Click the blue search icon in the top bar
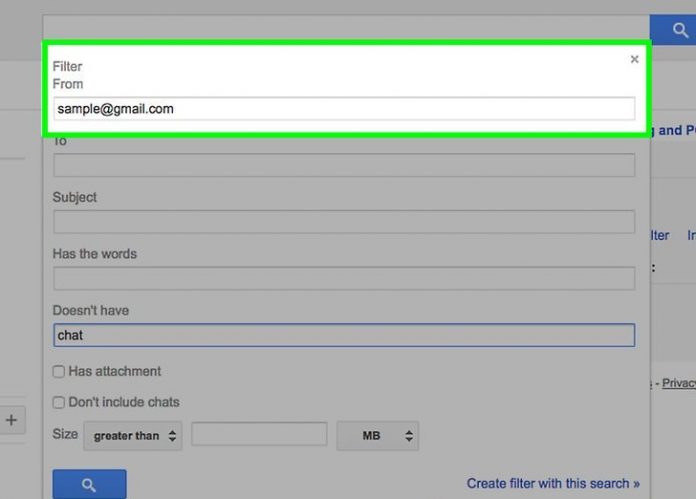 tap(680, 30)
